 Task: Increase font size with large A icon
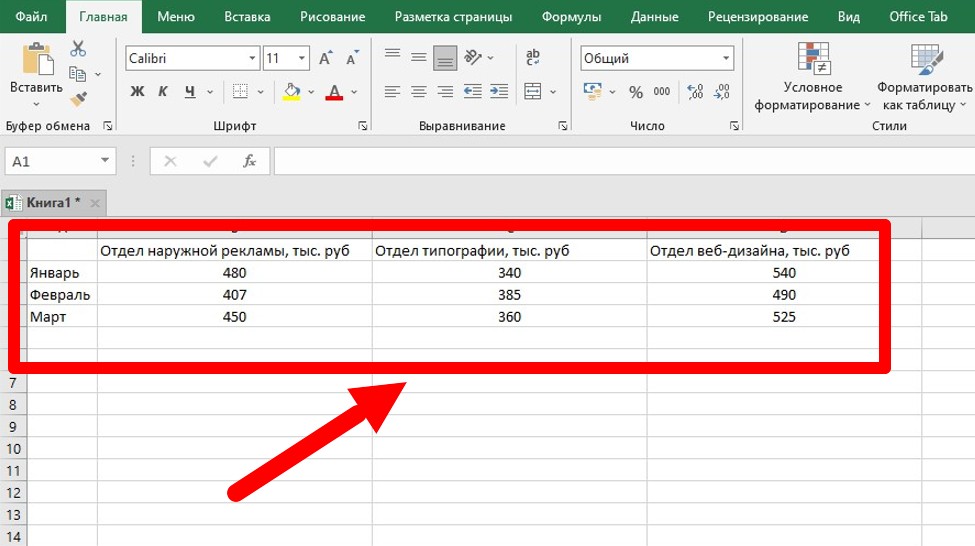(x=325, y=58)
